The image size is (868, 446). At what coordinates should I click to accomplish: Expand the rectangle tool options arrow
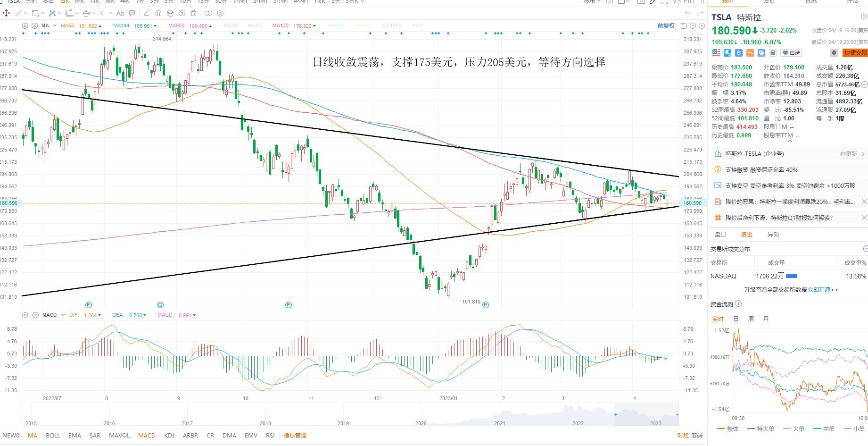pyautogui.click(x=42, y=13)
